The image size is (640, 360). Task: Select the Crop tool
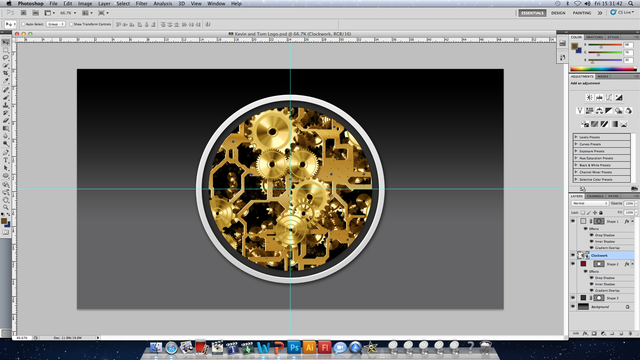pos(6,73)
